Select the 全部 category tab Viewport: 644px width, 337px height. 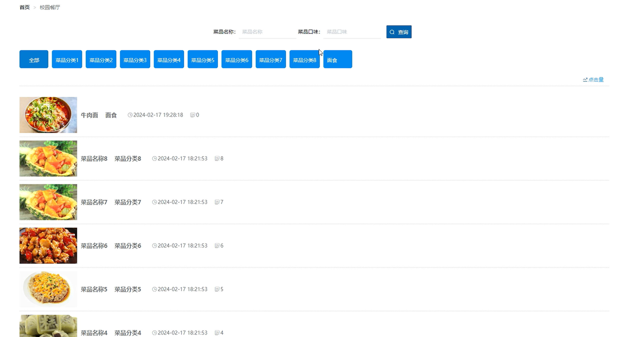coord(34,59)
